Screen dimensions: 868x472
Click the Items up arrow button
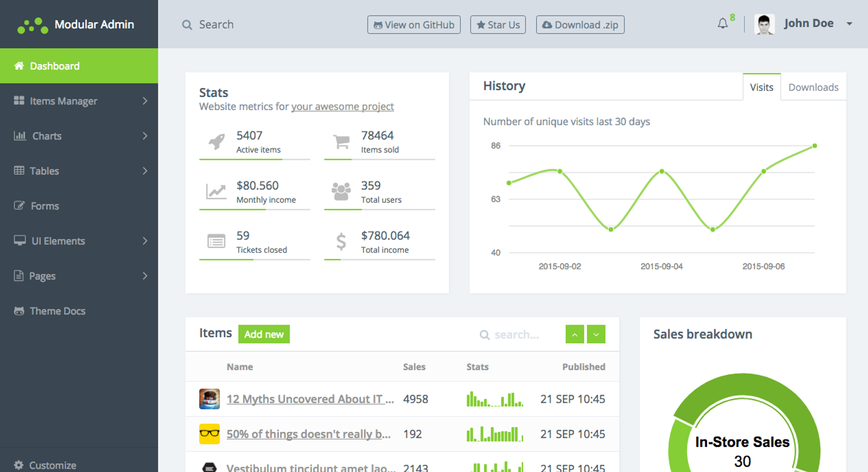[x=575, y=334]
